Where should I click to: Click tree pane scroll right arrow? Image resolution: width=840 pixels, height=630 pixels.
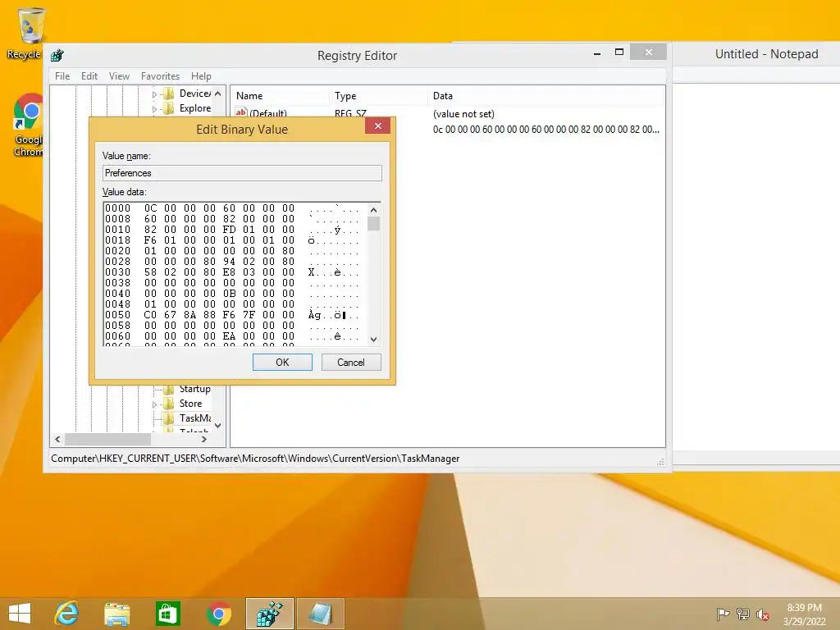(x=204, y=440)
